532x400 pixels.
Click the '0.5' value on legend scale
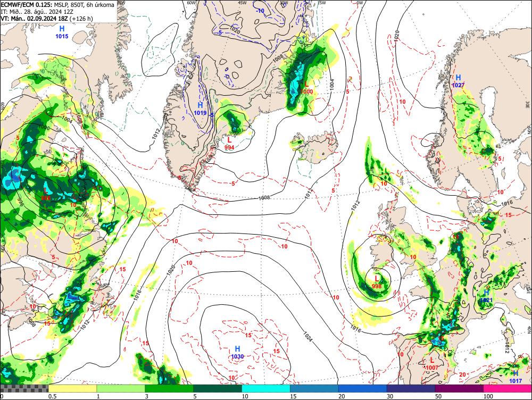click(x=52, y=396)
